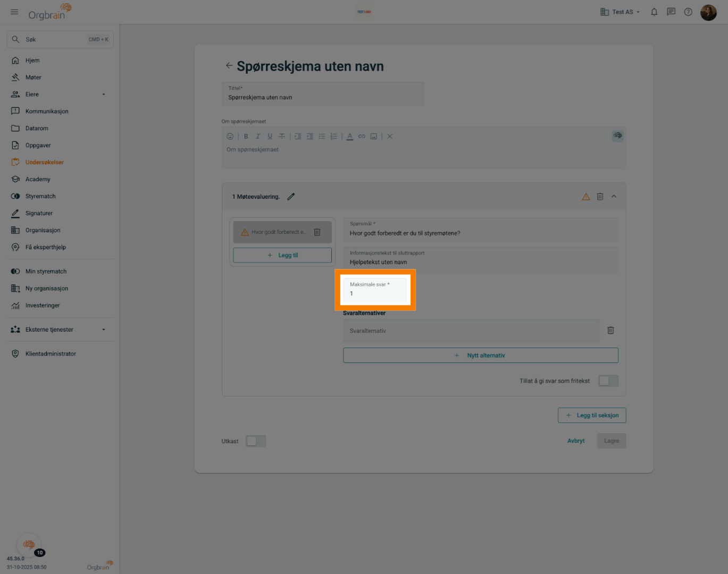The image size is (728, 574).
Task: Click the trash icon beside Svaralternativ field
Action: (x=610, y=331)
